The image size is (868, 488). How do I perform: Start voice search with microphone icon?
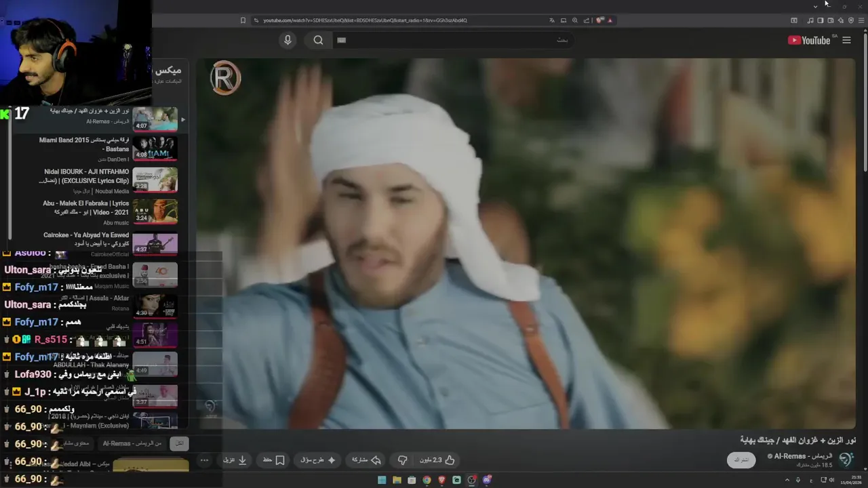(x=288, y=40)
